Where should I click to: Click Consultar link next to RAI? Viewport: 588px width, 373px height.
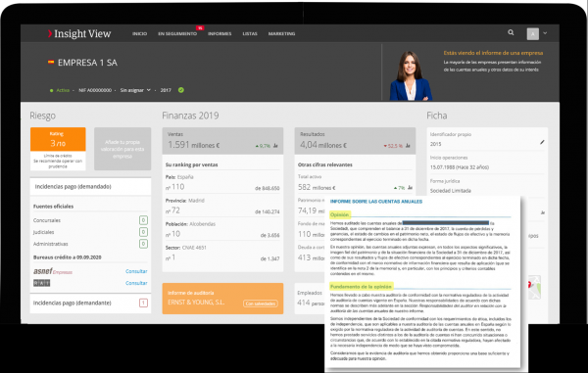pyautogui.click(x=136, y=283)
